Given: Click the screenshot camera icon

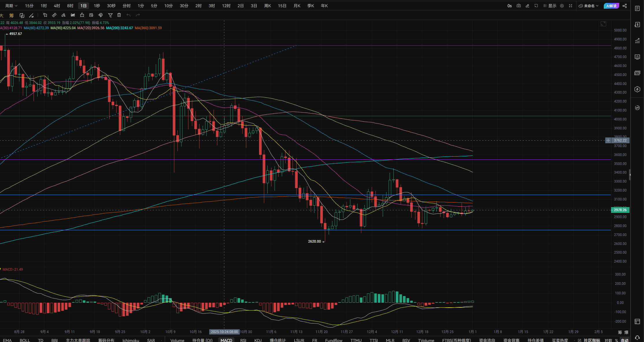Looking at the screenshot, I should (x=519, y=6).
